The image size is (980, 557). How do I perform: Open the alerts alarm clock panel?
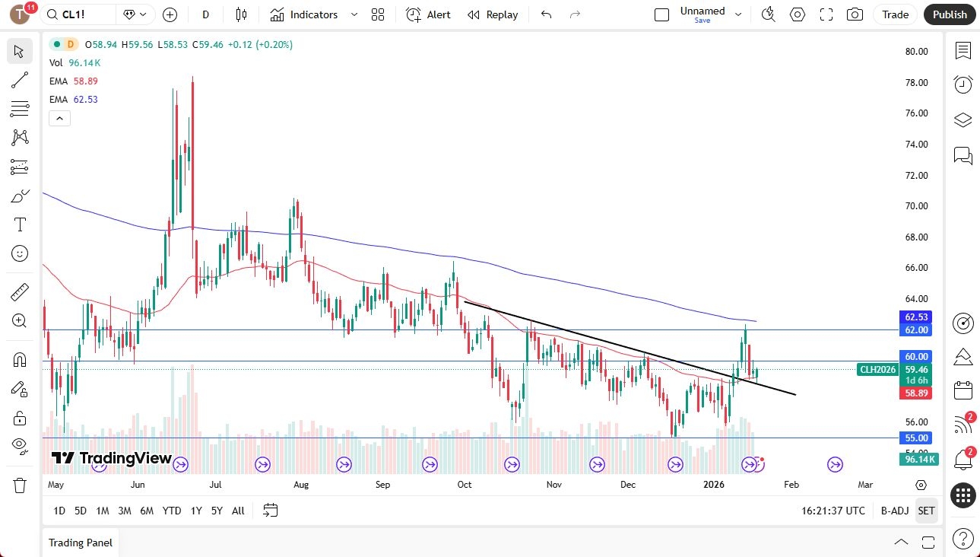pyautogui.click(x=963, y=84)
